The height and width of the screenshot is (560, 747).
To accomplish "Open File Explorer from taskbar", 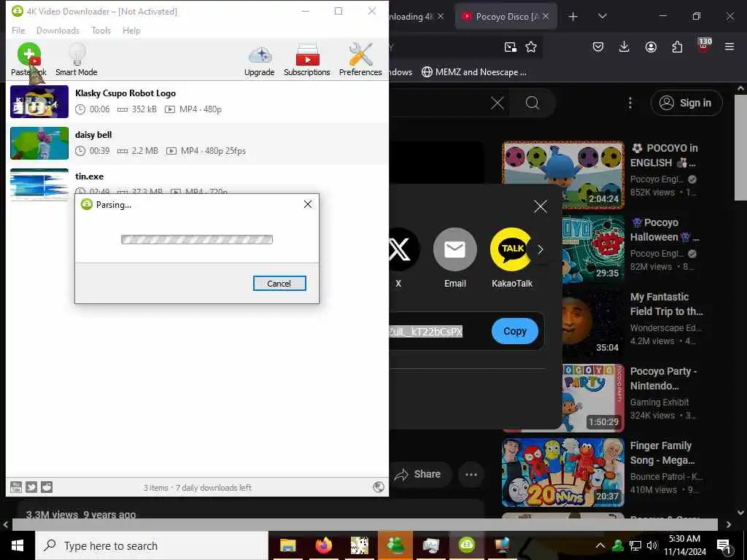I will coord(287,545).
